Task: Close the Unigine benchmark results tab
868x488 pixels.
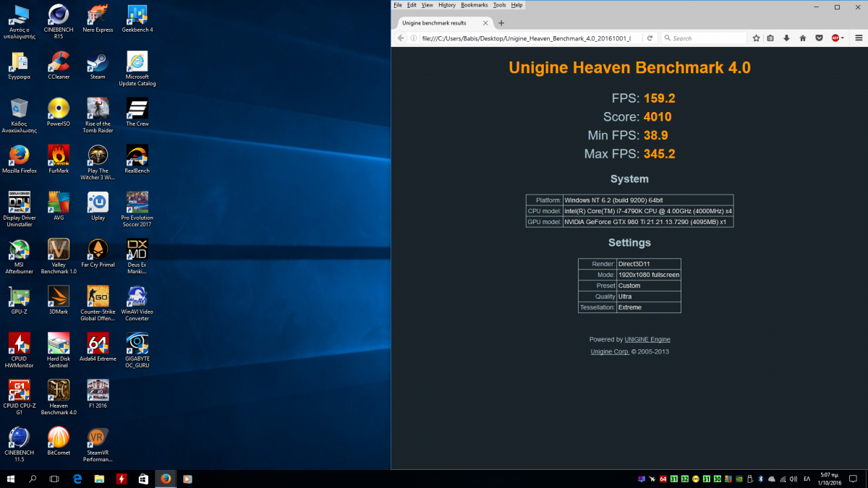Action: click(485, 23)
